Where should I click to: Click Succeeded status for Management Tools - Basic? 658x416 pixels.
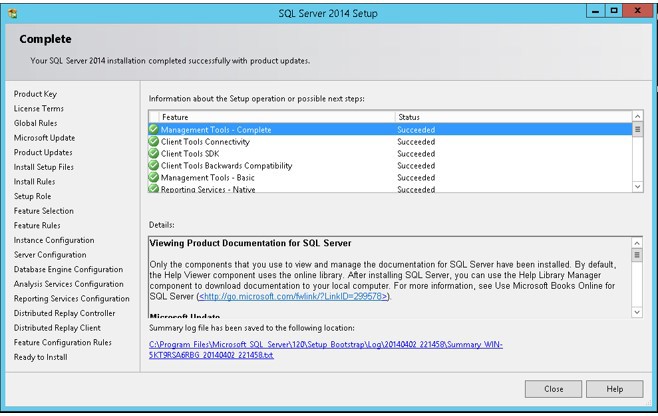[x=416, y=178]
